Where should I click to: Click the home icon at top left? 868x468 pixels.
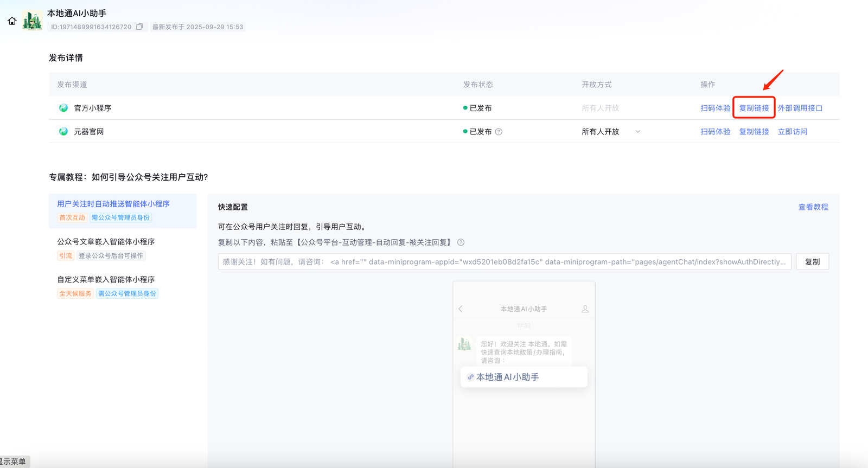click(12, 21)
